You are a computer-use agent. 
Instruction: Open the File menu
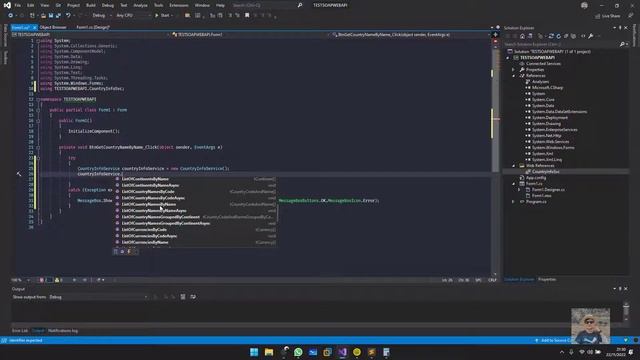coord(18,5)
